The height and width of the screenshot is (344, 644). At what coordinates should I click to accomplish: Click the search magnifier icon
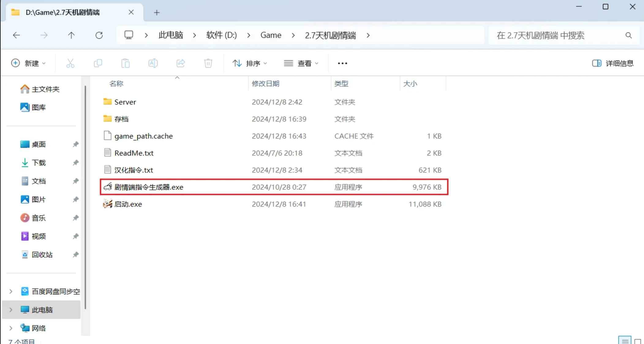628,35
